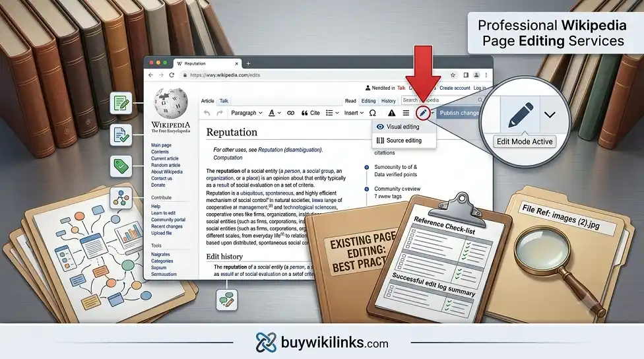
Task: Open the browser three-dot menu
Action: click(486, 75)
